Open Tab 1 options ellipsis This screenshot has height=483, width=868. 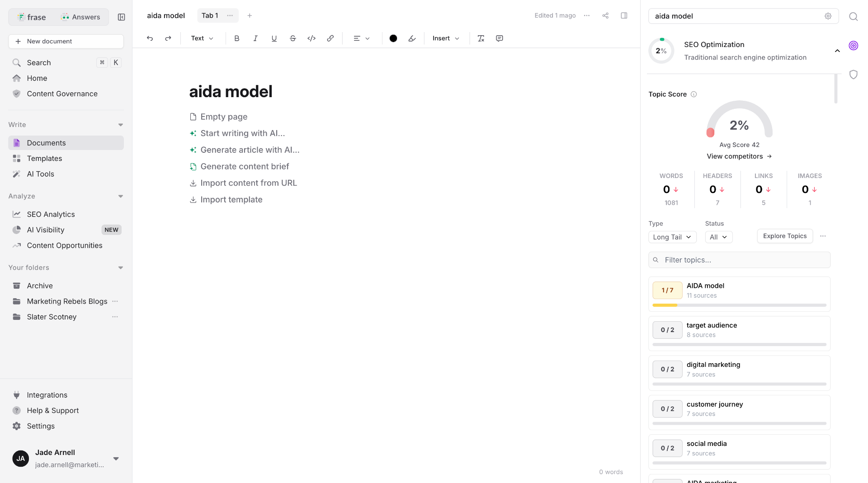click(230, 15)
